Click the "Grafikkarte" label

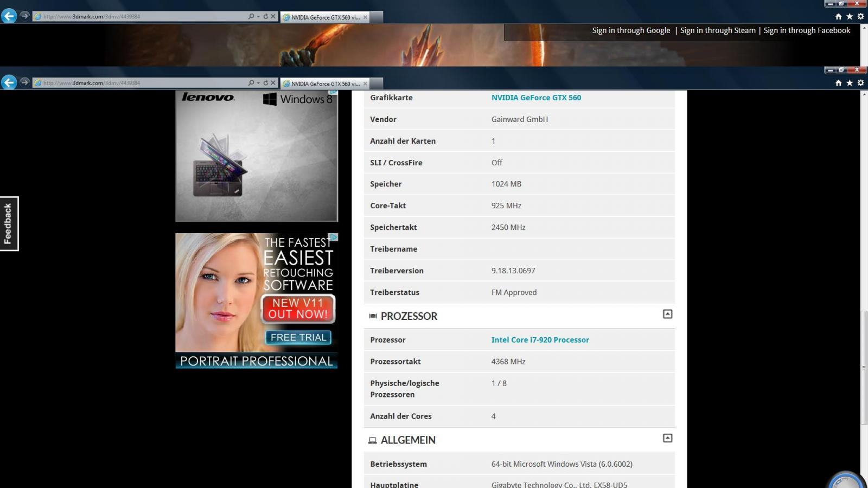391,98
